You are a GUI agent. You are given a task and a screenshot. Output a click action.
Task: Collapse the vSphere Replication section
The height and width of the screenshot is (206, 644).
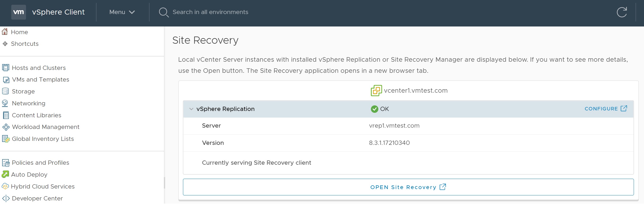(191, 109)
